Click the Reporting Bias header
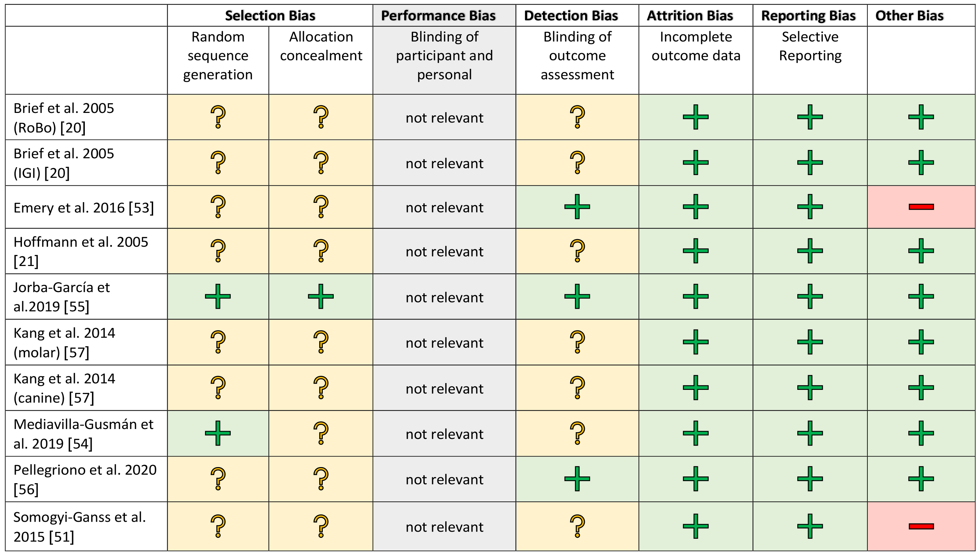Screen dimensions: 980x556 pyautogui.click(x=808, y=16)
